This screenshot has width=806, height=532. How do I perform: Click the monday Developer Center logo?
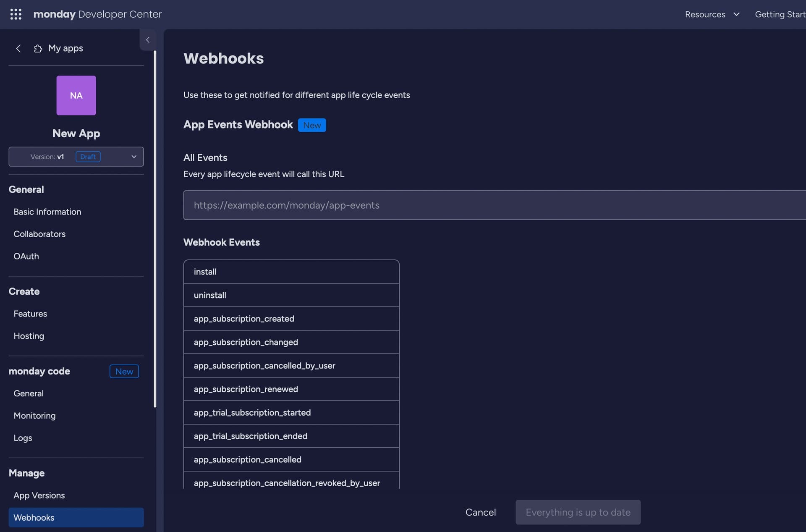[x=97, y=14]
